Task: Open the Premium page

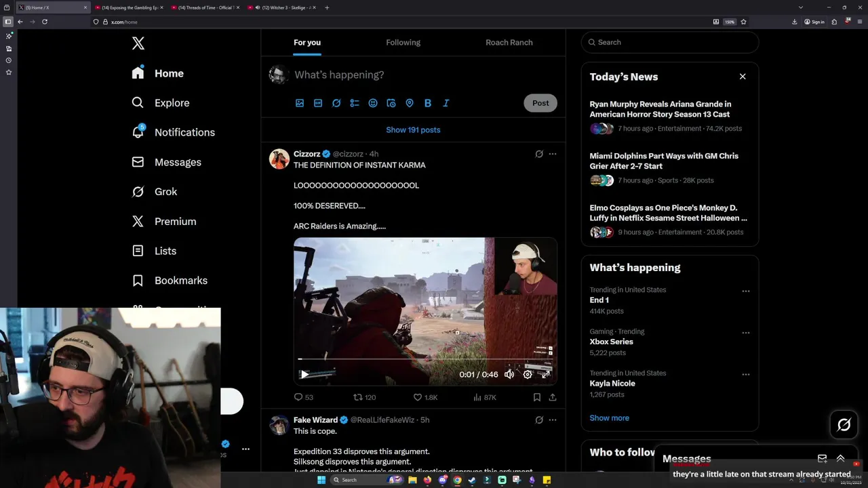Action: click(x=164, y=222)
